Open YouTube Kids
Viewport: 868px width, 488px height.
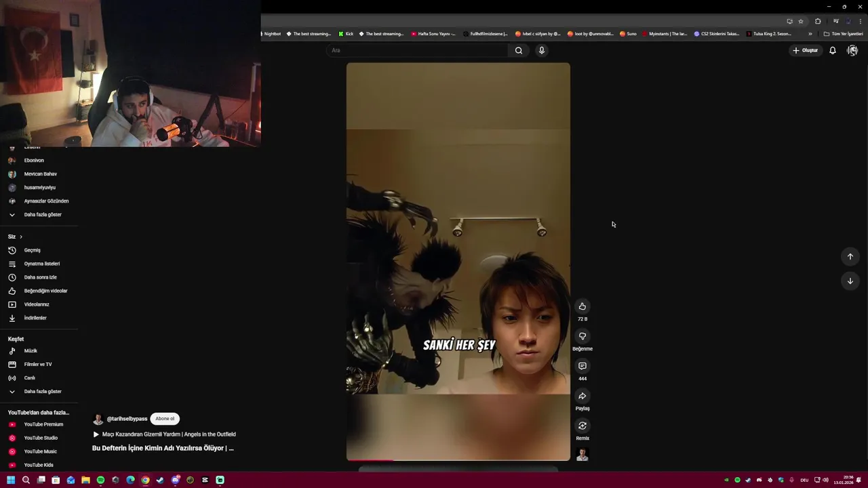click(39, 465)
